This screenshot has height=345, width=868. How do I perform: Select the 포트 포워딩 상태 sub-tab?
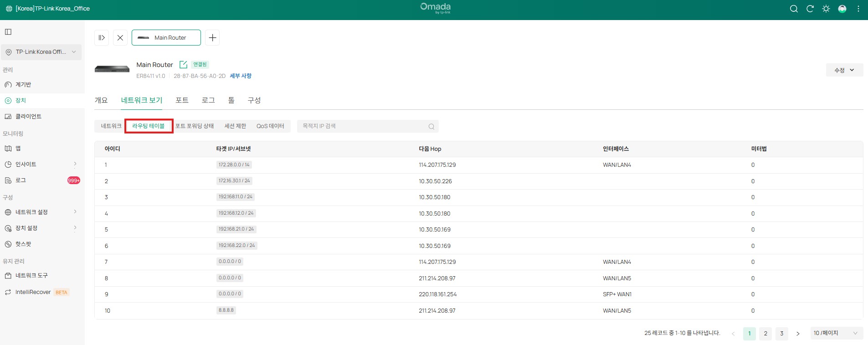point(195,126)
